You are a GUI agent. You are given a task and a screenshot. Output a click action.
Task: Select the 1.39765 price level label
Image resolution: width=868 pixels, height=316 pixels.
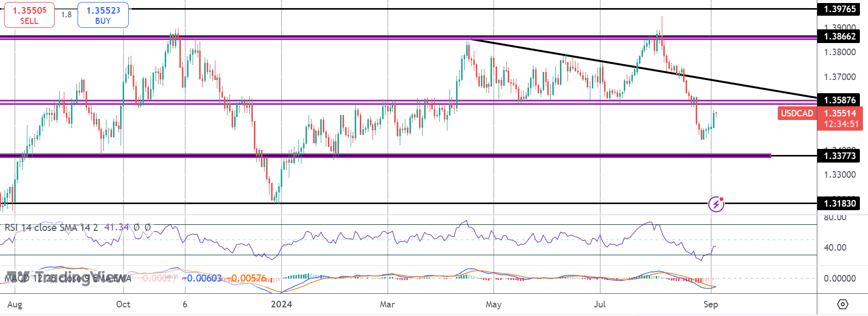tap(840, 9)
